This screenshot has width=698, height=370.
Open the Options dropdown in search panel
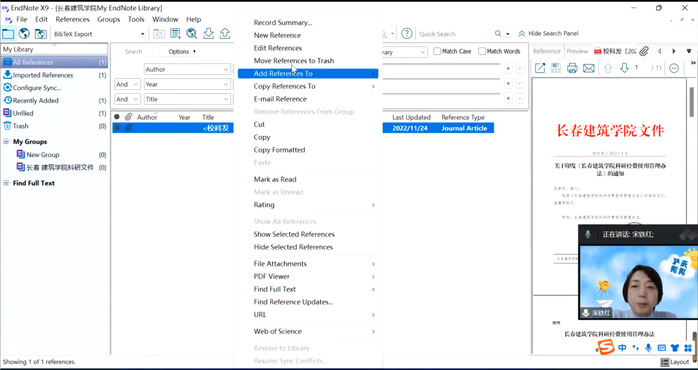tap(183, 52)
